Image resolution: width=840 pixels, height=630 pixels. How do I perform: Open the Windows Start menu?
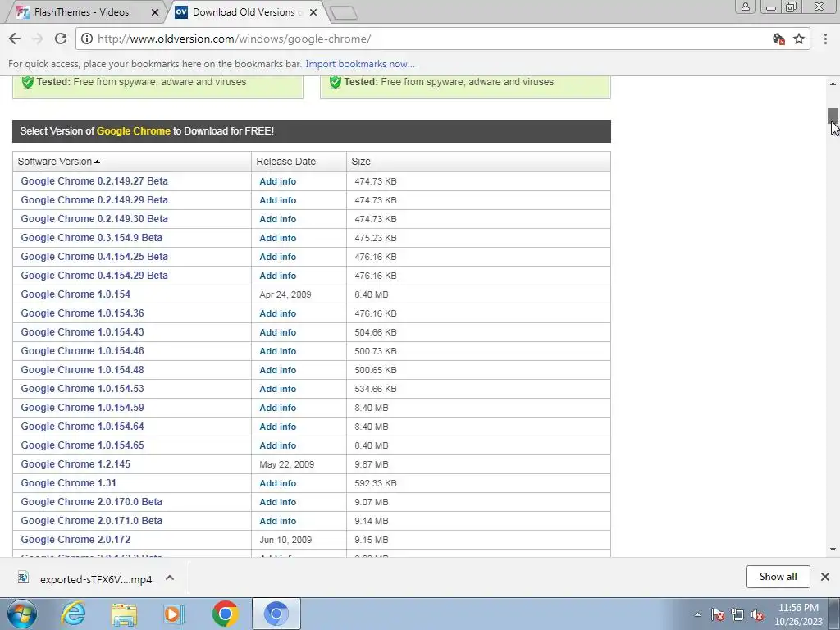tap(21, 614)
